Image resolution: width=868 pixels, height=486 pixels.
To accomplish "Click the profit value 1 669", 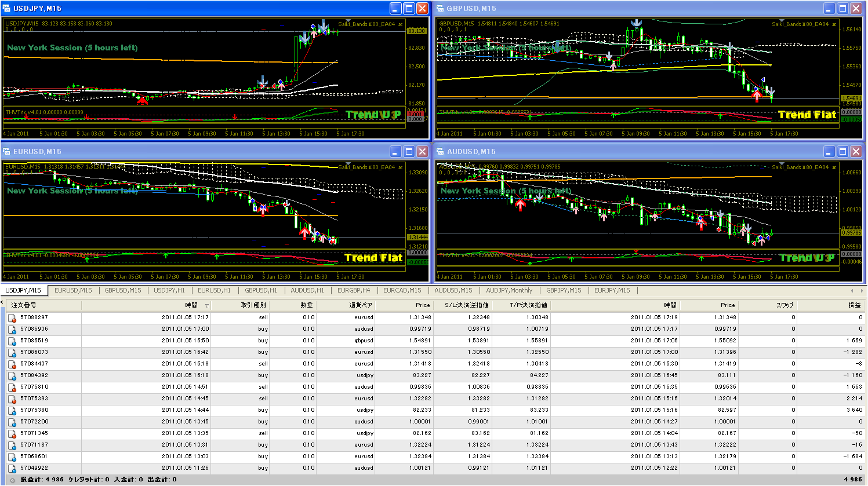I will point(854,341).
